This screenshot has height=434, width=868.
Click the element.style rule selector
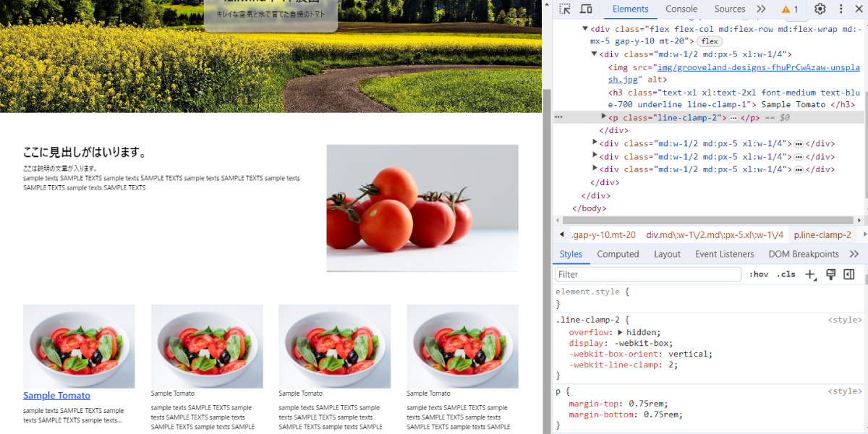point(588,292)
